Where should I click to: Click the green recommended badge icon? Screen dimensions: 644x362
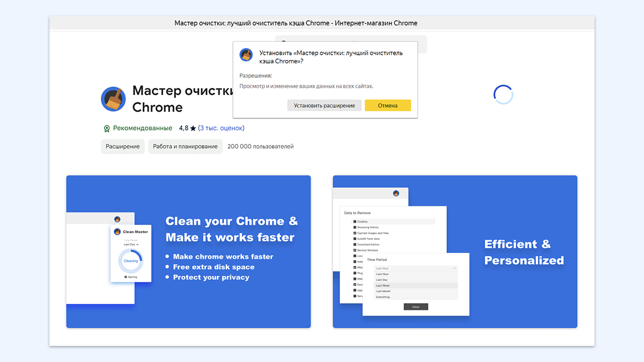[x=107, y=129]
